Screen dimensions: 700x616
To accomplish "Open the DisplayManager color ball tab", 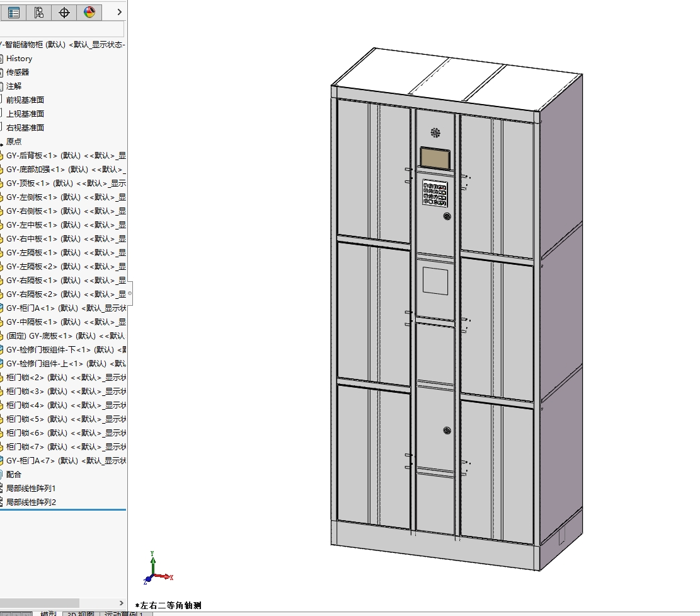I will 89,12.
